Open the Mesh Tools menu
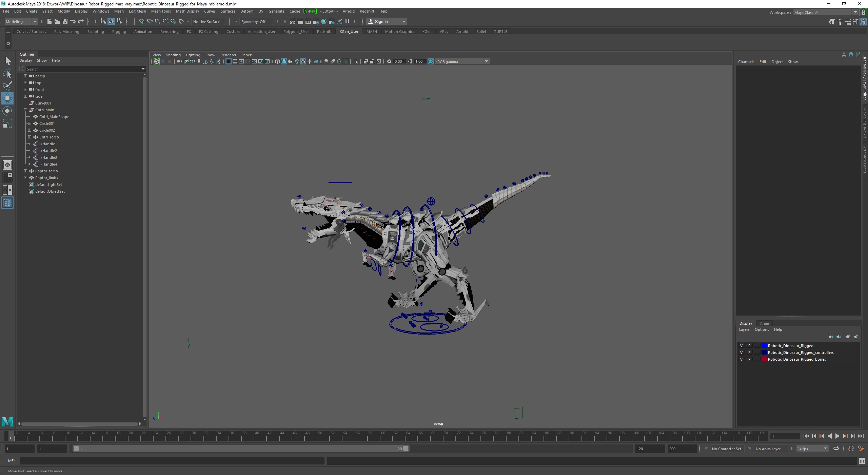 tap(161, 11)
